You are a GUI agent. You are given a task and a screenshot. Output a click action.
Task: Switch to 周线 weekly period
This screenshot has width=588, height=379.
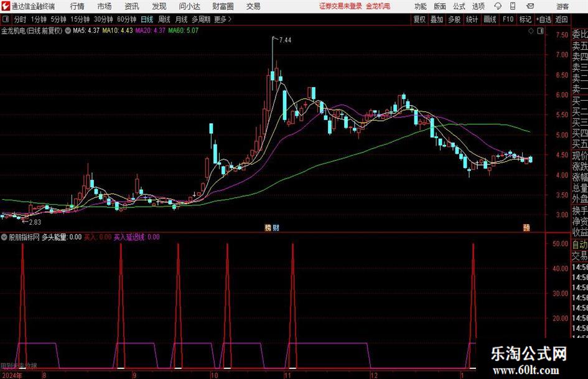164,19
